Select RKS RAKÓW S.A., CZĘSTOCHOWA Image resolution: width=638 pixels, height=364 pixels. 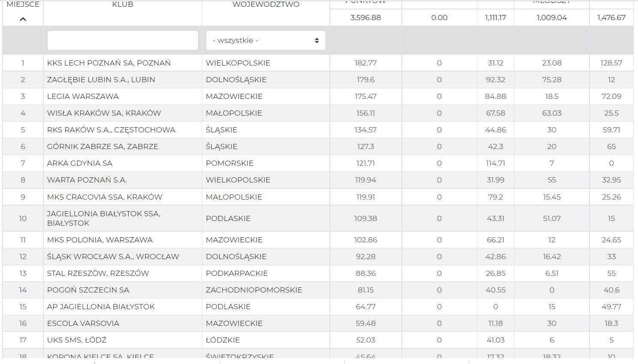[x=111, y=130]
